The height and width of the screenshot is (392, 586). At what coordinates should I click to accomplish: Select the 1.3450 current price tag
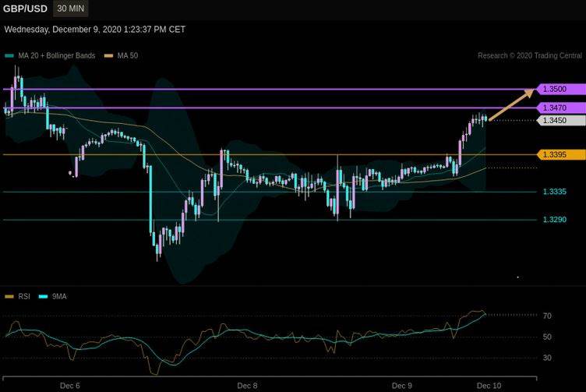pos(561,120)
